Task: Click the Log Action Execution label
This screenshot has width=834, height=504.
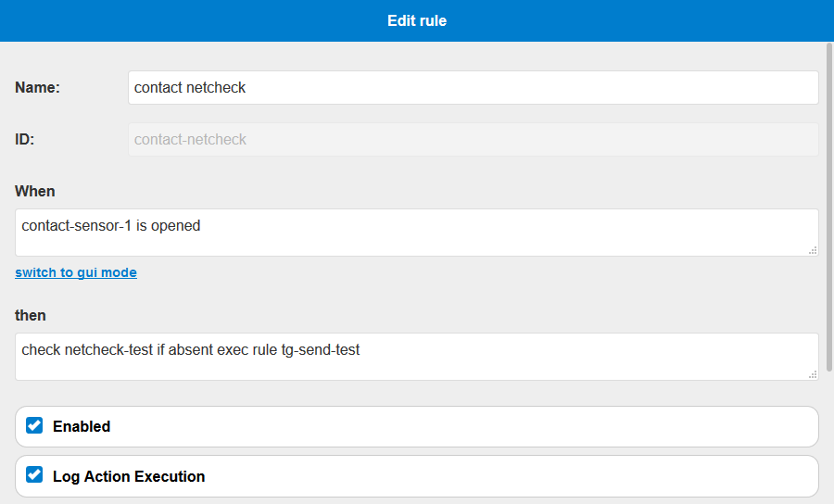Action: pos(129,476)
